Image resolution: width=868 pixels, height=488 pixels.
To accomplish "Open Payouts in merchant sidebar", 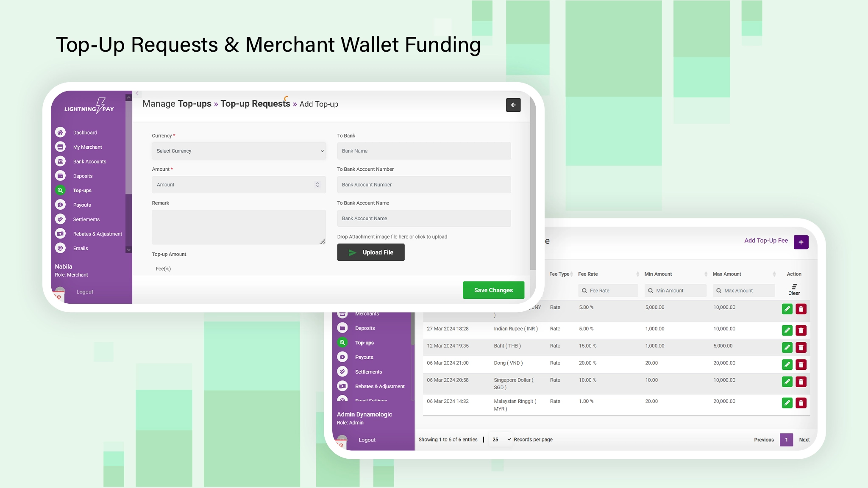I will (82, 205).
